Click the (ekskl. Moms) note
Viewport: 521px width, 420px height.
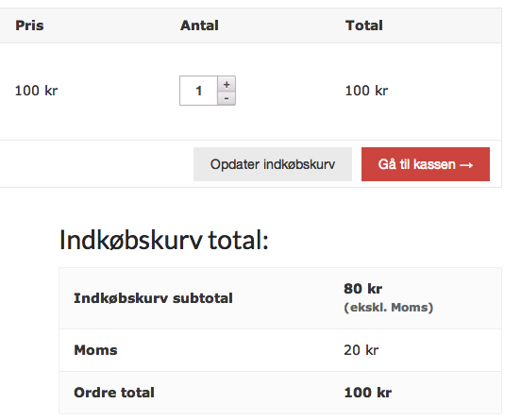click(389, 308)
